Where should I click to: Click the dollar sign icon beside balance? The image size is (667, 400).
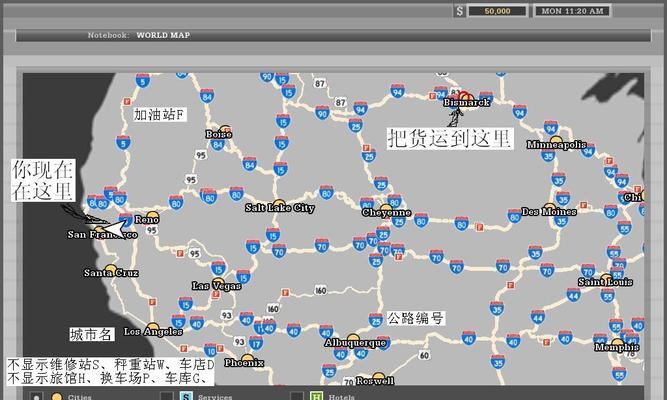pos(460,11)
